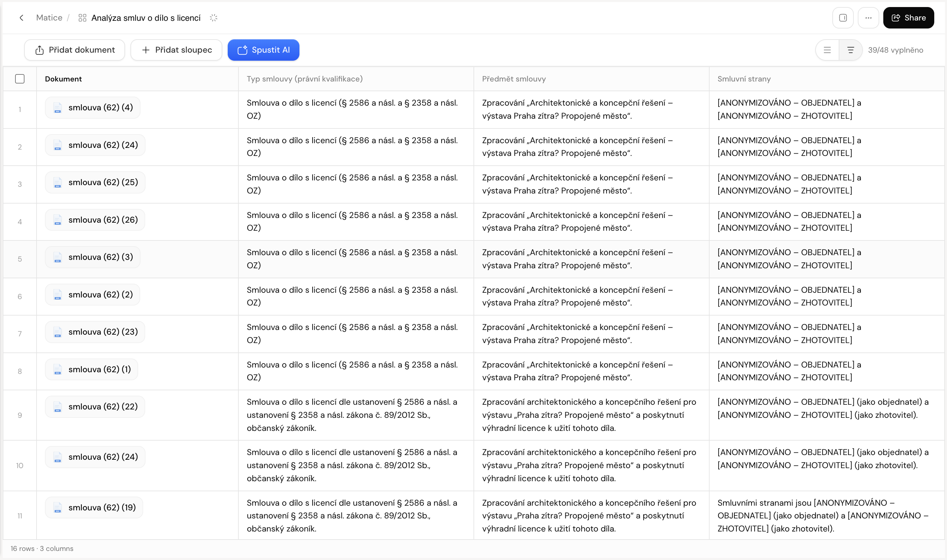
Task: Click the grid icon beside the matrix title
Action: 82,18
